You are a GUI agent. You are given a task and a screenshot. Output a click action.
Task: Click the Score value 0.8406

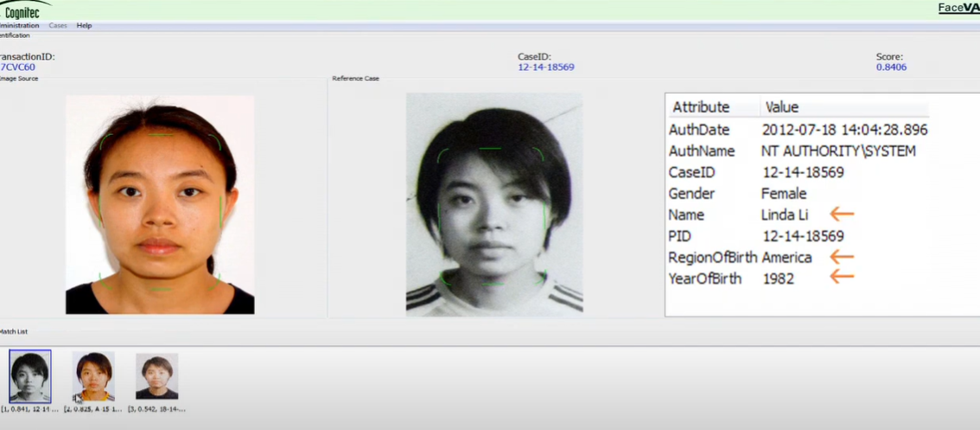pyautogui.click(x=891, y=67)
